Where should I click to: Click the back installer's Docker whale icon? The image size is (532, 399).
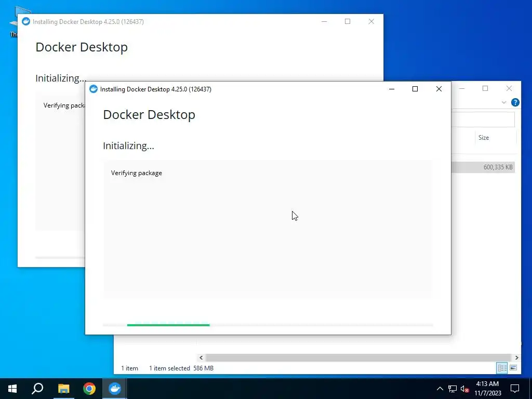26,21
